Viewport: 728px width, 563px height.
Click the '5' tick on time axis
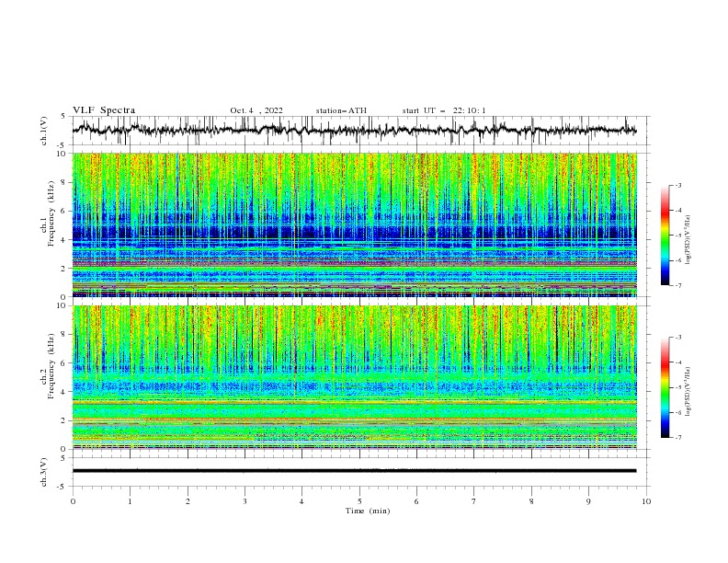359,501
